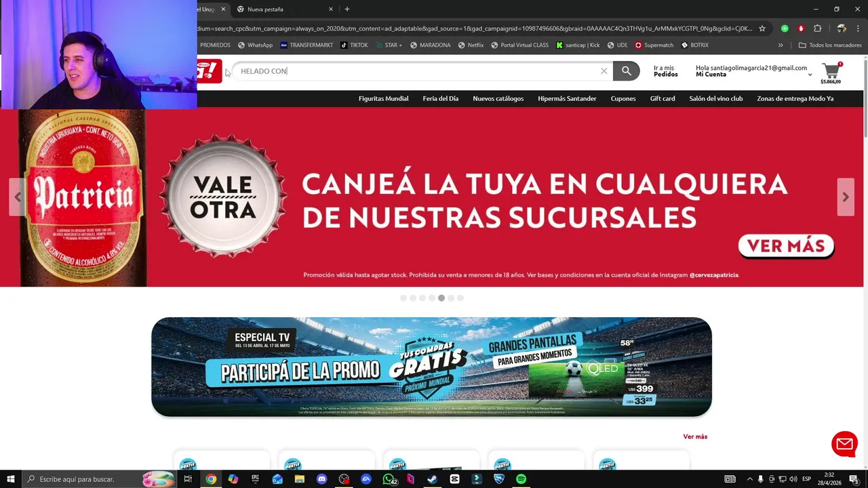This screenshot has width=868, height=488.
Task: Open the Chrome three-dot menu
Action: (857, 28)
